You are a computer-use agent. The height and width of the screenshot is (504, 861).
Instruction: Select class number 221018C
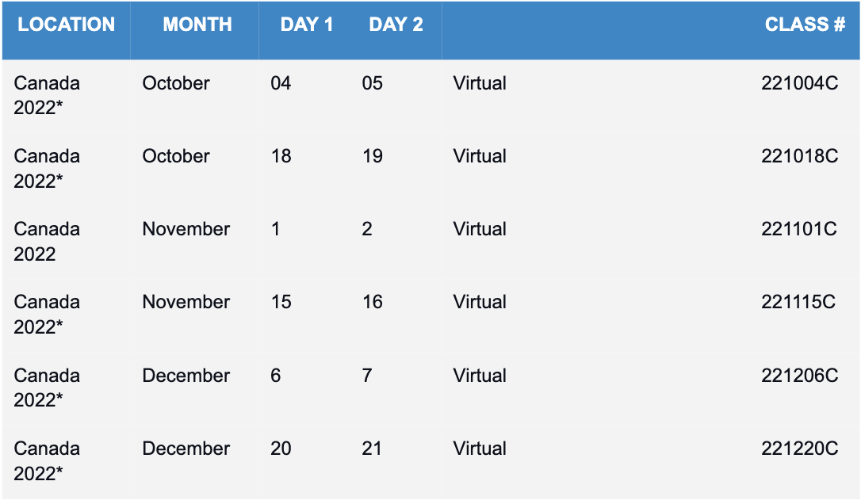(x=799, y=156)
